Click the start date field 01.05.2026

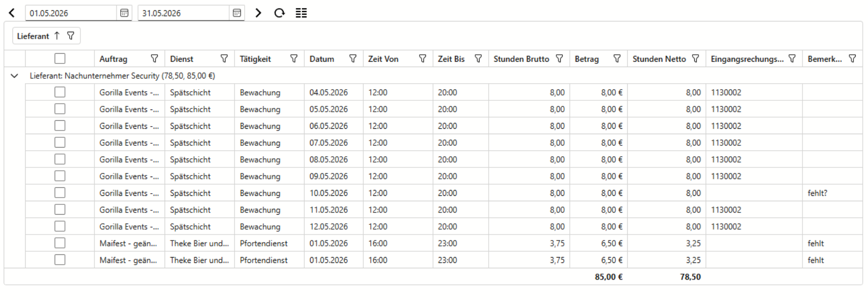[71, 13]
